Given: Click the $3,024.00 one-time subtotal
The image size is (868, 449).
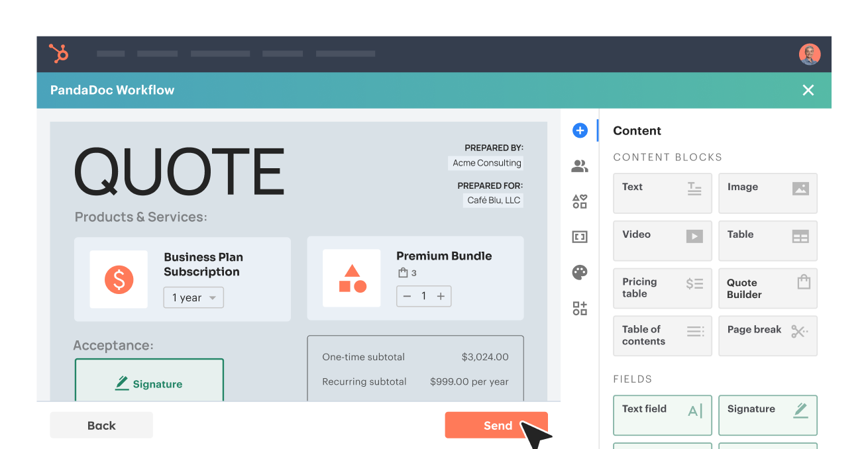Looking at the screenshot, I should [485, 357].
